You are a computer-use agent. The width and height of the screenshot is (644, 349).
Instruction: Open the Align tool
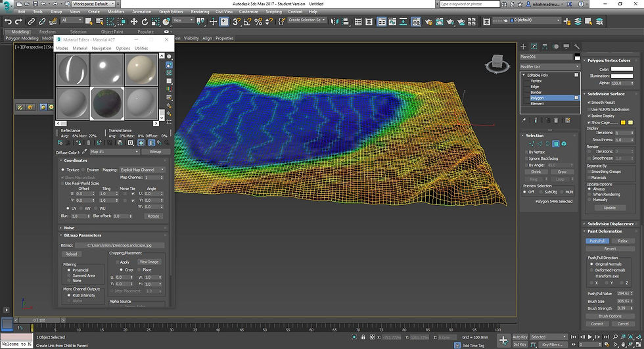(x=345, y=21)
